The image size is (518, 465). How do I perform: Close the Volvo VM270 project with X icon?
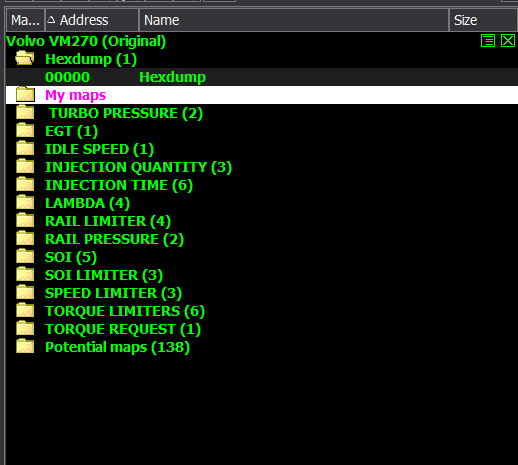click(x=508, y=41)
